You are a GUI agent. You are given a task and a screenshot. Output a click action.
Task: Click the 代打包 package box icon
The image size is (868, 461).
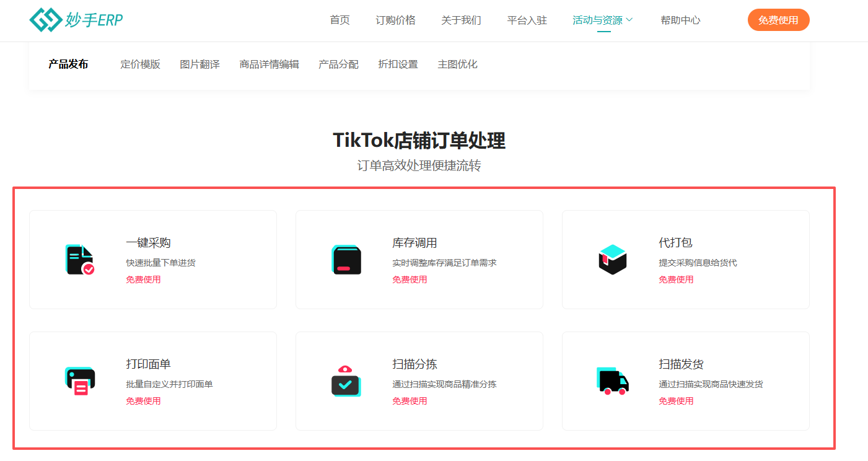click(x=612, y=259)
